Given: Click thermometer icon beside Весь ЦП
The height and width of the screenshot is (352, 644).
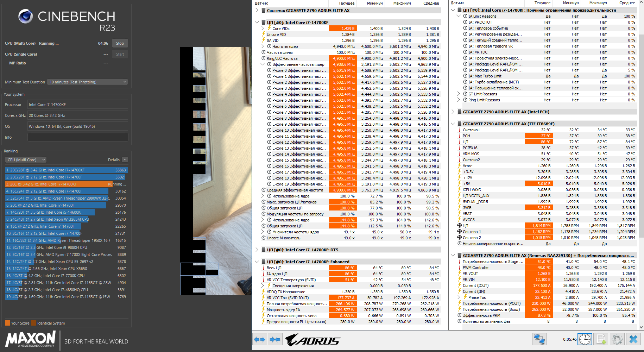Looking at the screenshot, I should pos(264,268).
